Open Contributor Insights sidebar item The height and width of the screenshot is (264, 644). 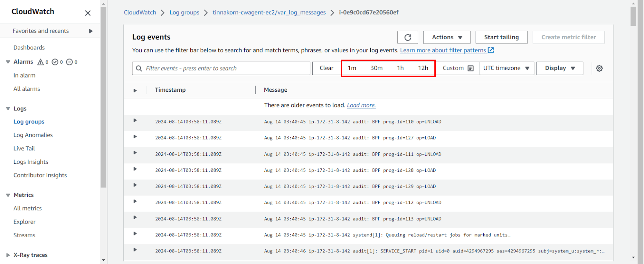point(40,175)
